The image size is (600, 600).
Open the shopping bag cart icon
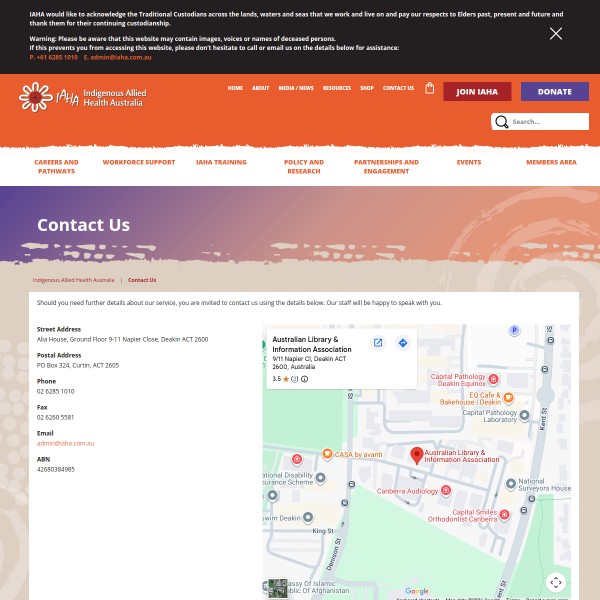pos(430,88)
